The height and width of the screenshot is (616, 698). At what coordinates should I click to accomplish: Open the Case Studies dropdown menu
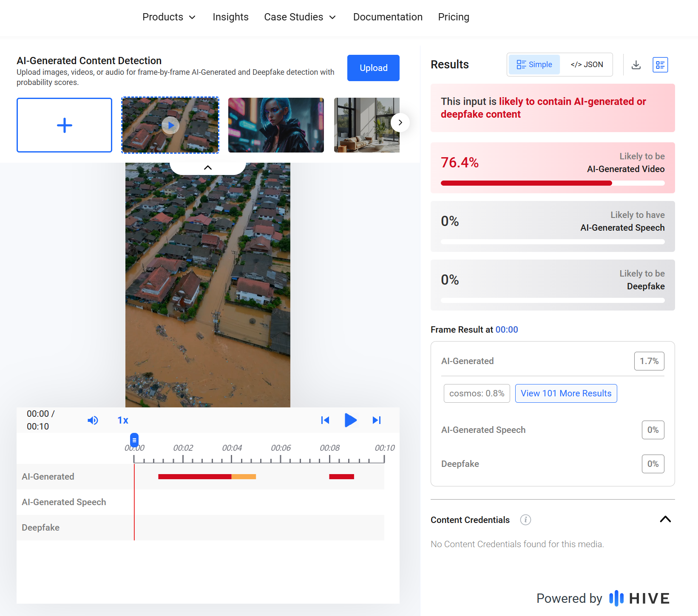coord(300,17)
